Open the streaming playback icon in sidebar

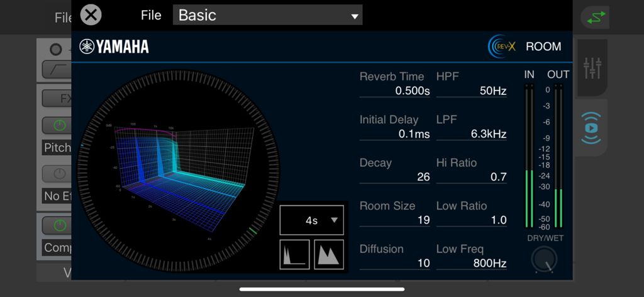591,128
